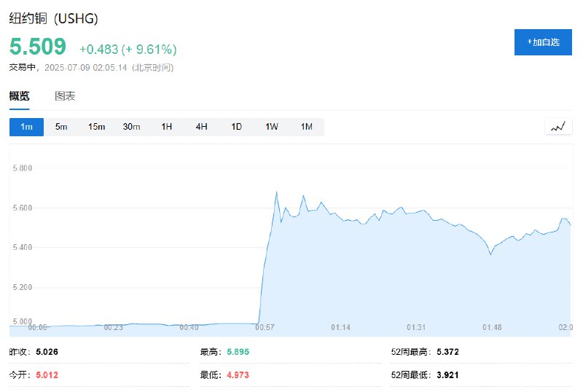Select the 1m interval
Image resolution: width=583 pixels, height=392 pixels.
pos(26,127)
